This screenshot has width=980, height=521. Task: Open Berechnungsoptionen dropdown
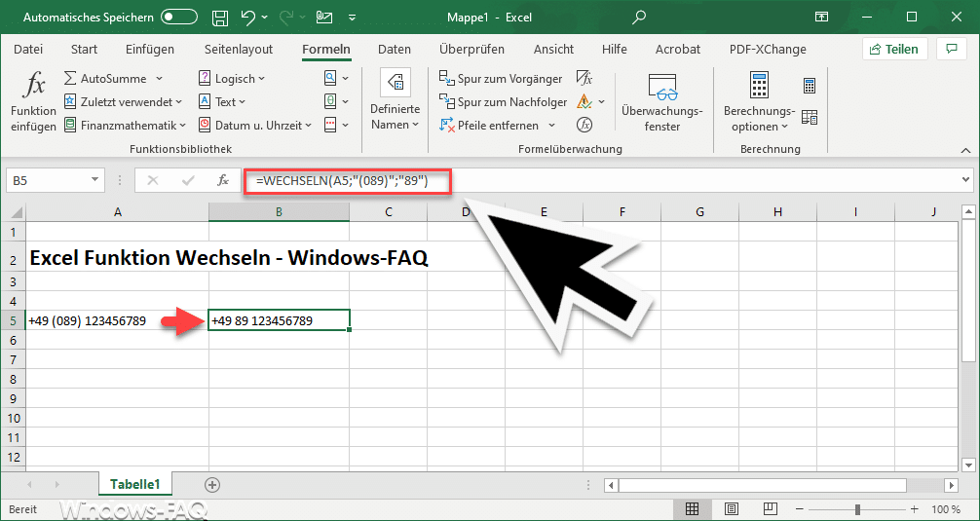760,101
